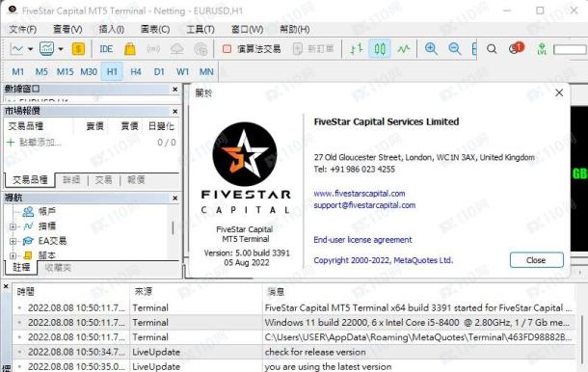The image size is (588, 372).
Task: Open the 窗口(W) menu
Action: [x=247, y=29]
